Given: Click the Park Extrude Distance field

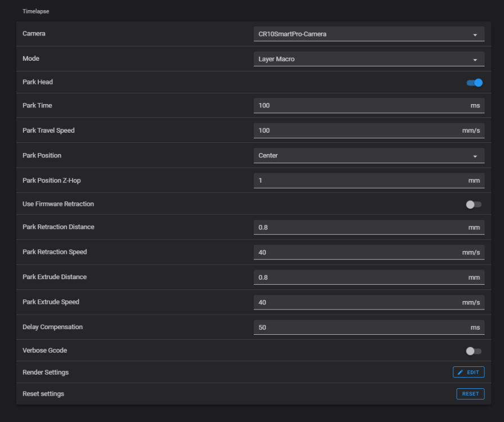Looking at the screenshot, I should (360, 277).
